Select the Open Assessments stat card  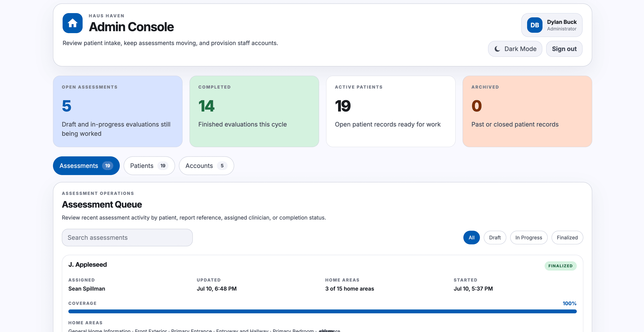(118, 112)
